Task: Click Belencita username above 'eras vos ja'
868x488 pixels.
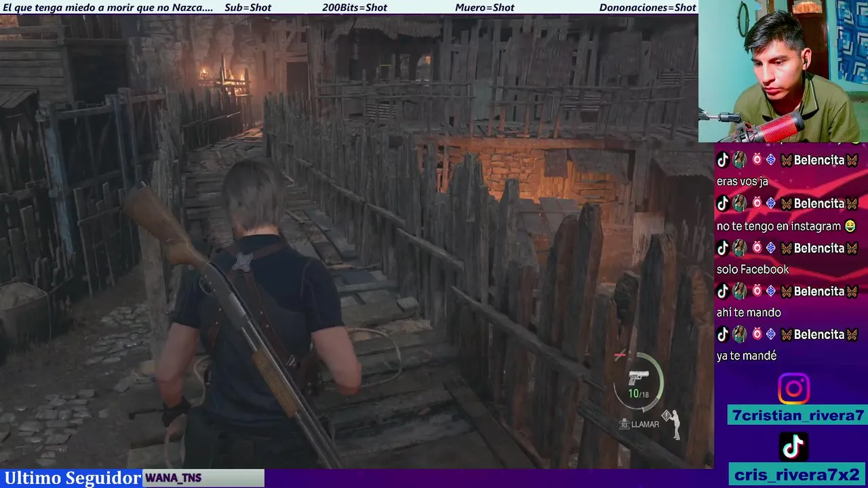Action: pyautogui.click(x=818, y=160)
